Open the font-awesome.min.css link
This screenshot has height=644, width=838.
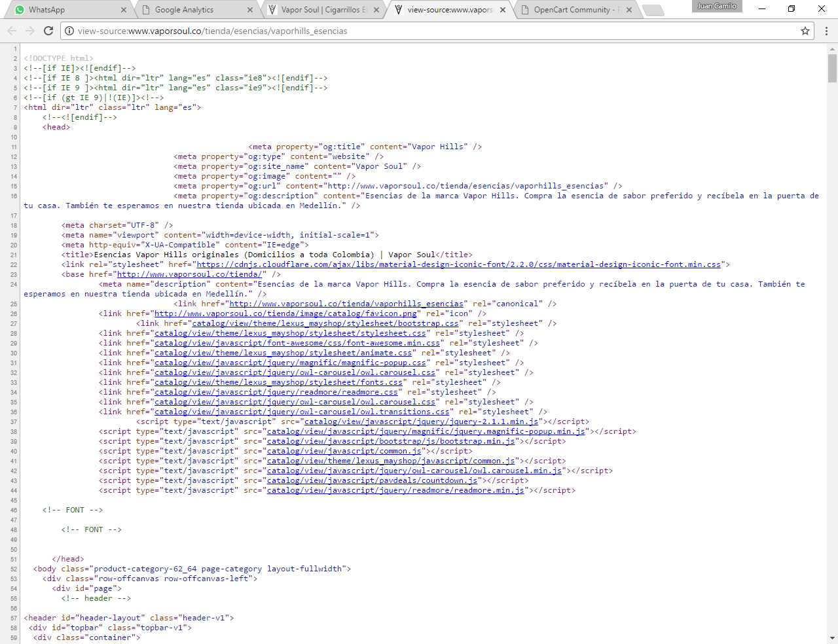coord(297,343)
